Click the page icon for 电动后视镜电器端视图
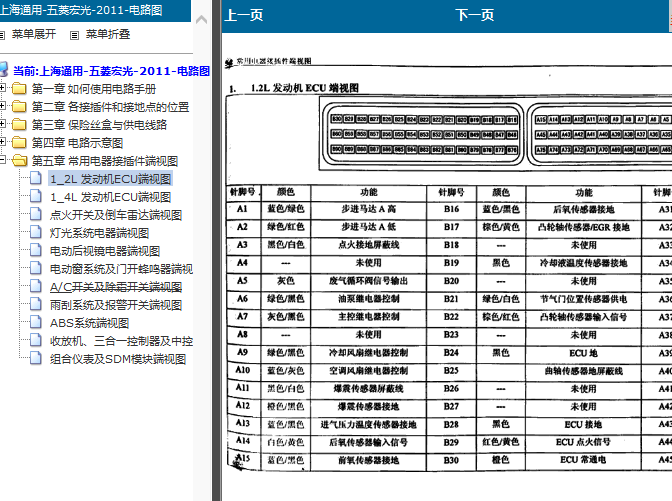672x501 pixels. point(36,250)
